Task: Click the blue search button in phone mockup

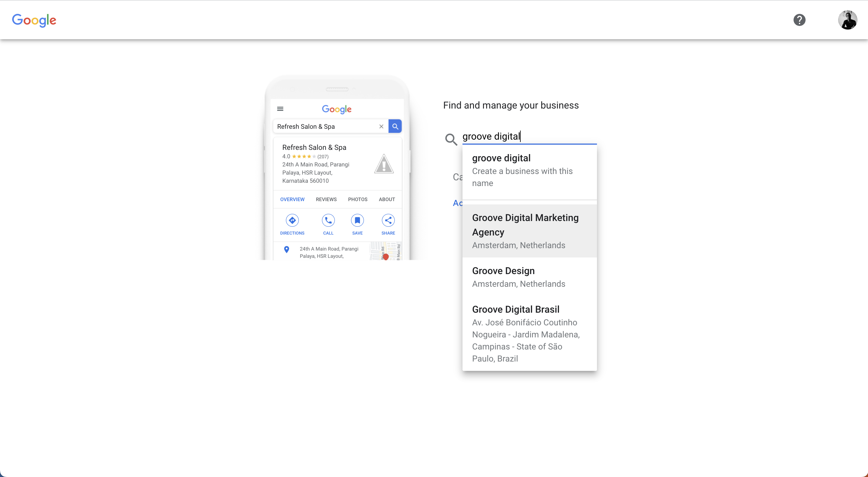Action: click(395, 126)
